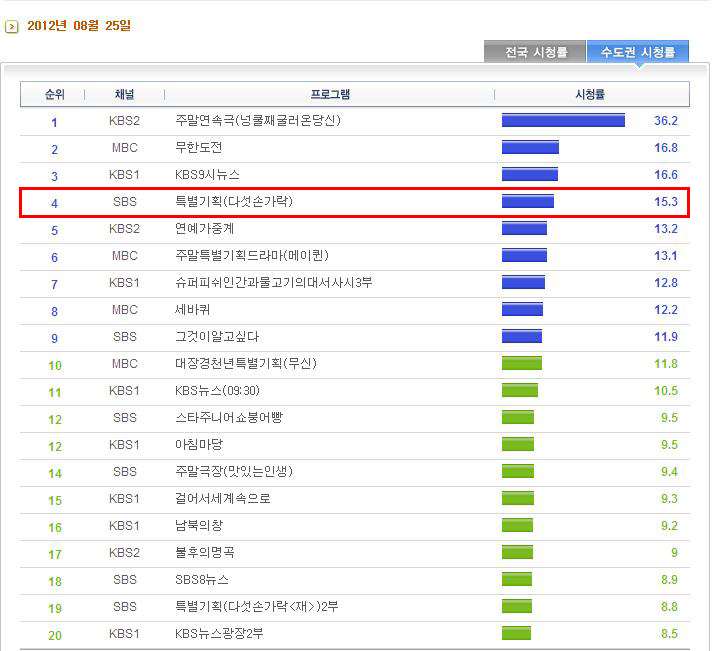The width and height of the screenshot is (713, 651).
Task: Click the 시청률 column header
Action: [x=590, y=95]
